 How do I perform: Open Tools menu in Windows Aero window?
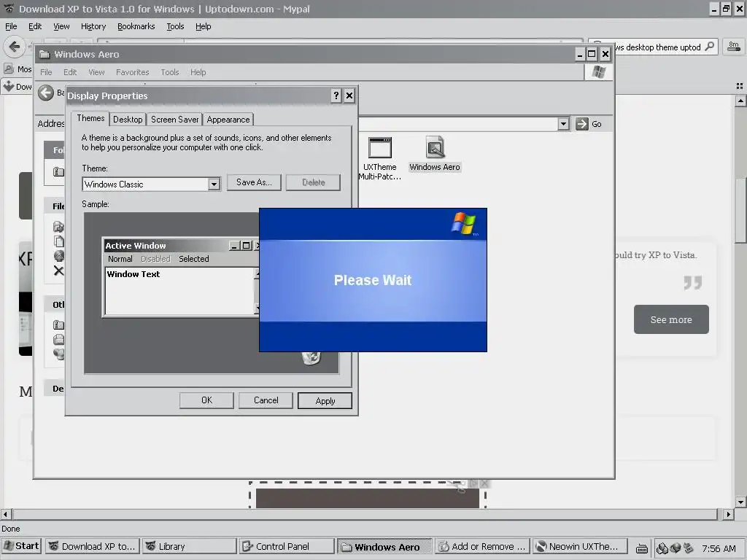[x=169, y=72]
